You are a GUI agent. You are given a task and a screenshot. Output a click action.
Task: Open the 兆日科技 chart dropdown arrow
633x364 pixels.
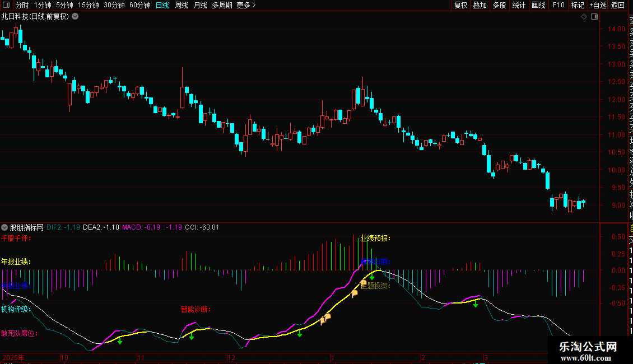[75, 17]
